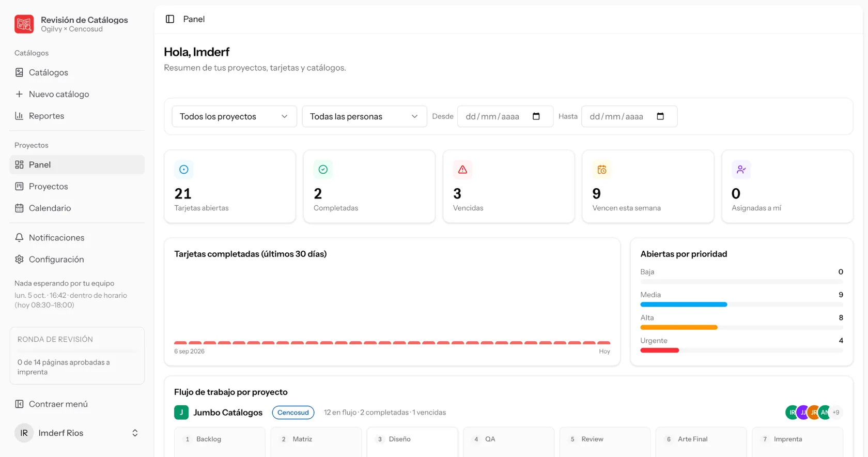Open the Todos los proyectos dropdown
Image resolution: width=868 pixels, height=457 pixels.
234,116
